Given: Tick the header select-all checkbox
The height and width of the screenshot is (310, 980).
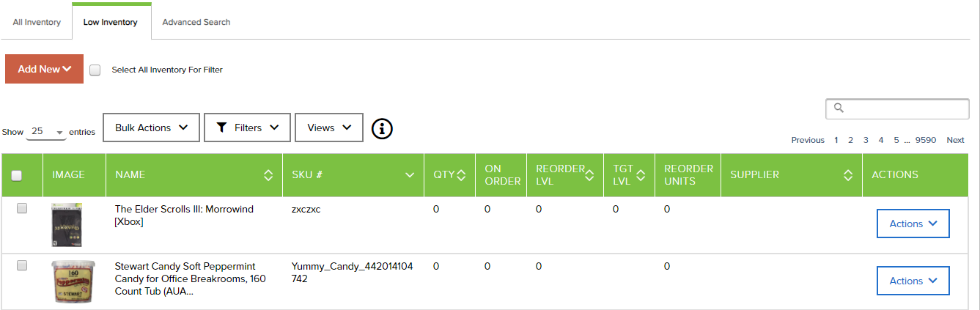Looking at the screenshot, I should (x=17, y=175).
